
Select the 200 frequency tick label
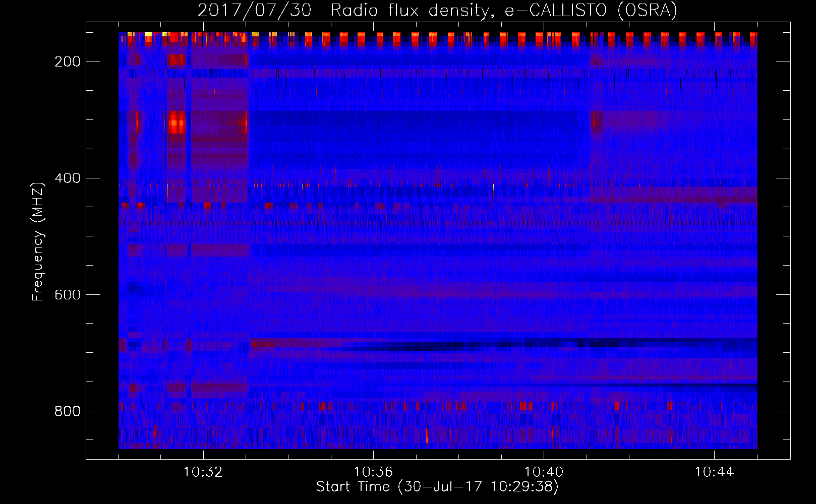(68, 61)
